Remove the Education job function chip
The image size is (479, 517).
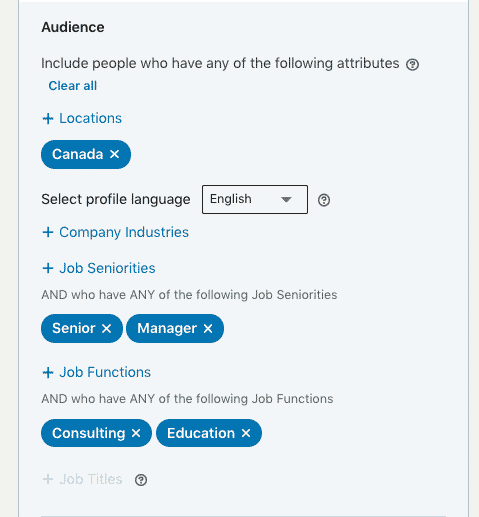246,433
